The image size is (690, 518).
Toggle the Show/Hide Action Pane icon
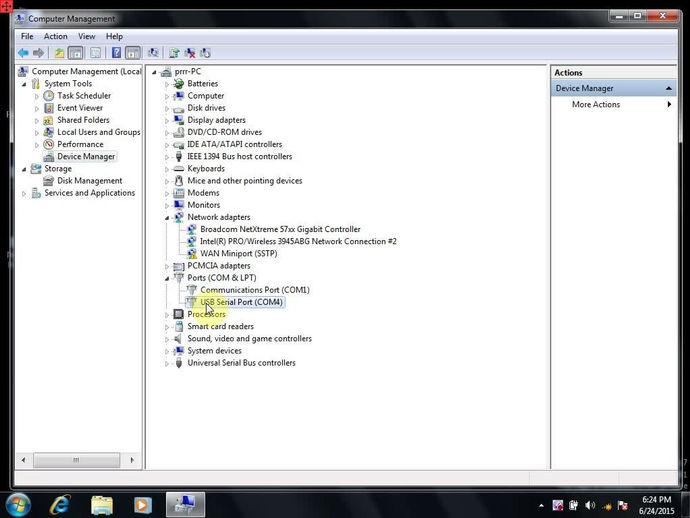tap(132, 53)
